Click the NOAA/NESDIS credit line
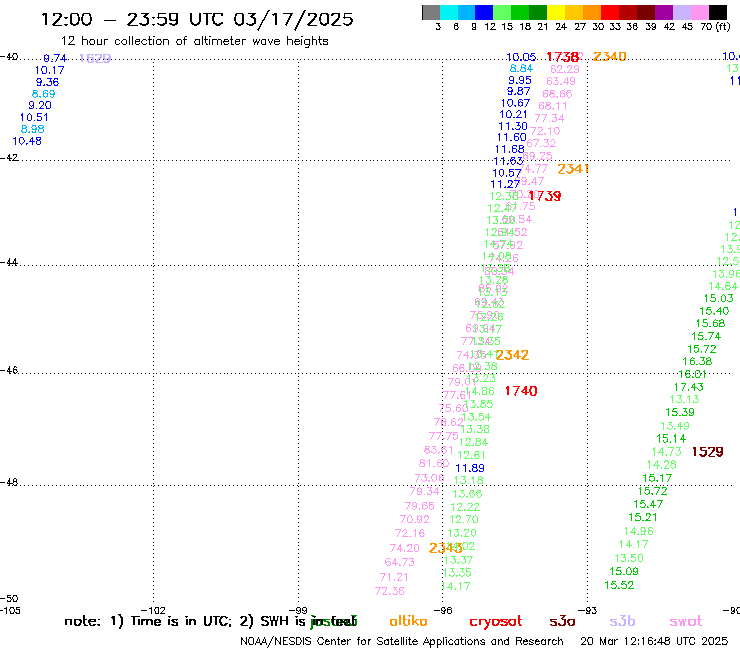Screen dimensions: 740x650 [x=402, y=641]
